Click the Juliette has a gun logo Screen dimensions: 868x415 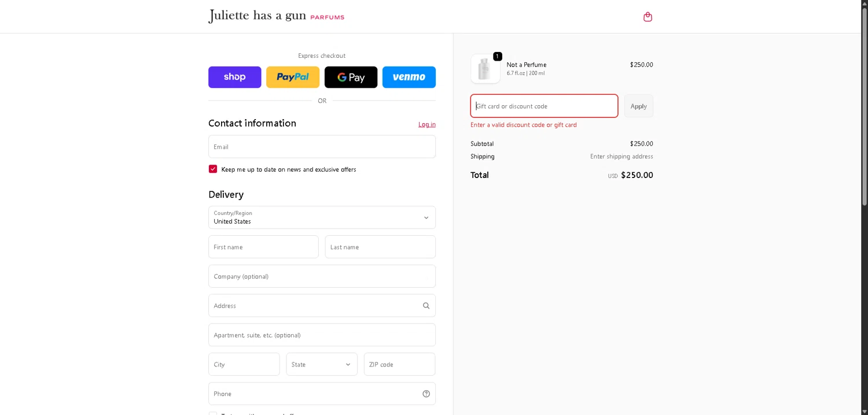(276, 16)
